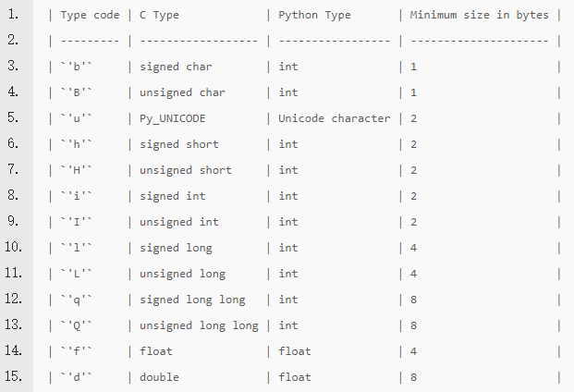Click line number 5 in the gutter
Viewport: 574px width, 392px height.
click(12, 118)
